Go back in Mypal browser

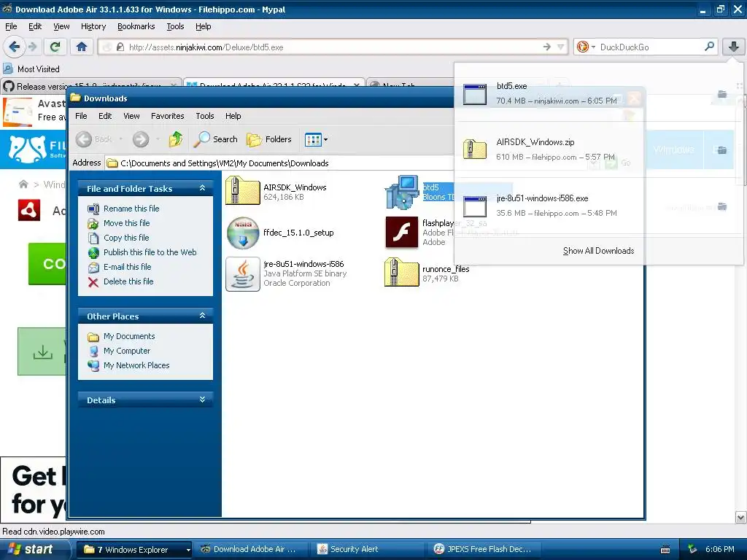pyautogui.click(x=15, y=47)
